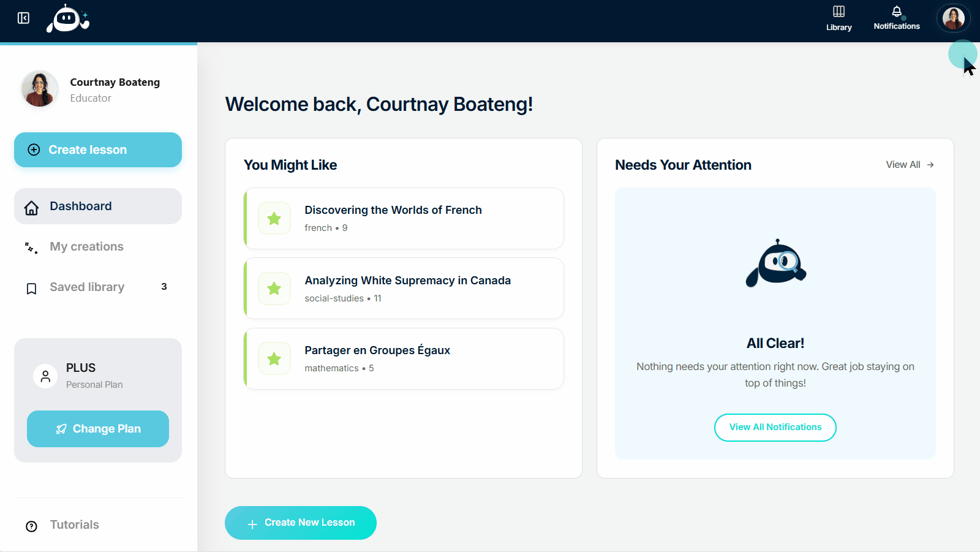Image resolution: width=980 pixels, height=552 pixels.
Task: Open the Notifications bell
Action: click(896, 18)
